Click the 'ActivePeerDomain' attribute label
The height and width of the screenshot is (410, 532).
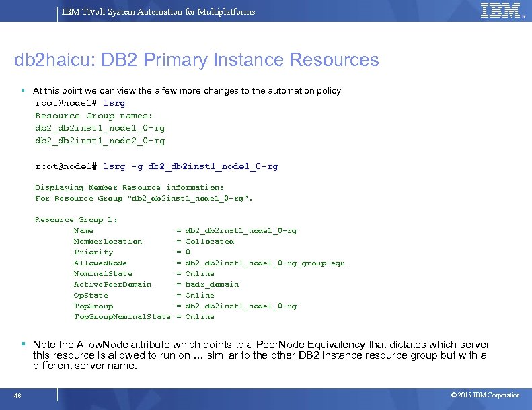[112, 285]
